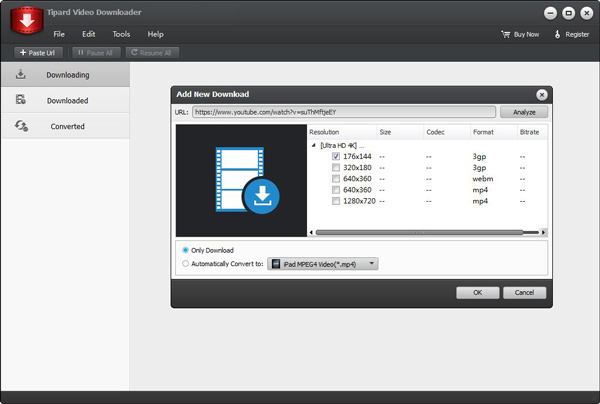This screenshot has height=404, width=600.
Task: Open the Tools menu
Action: point(121,34)
